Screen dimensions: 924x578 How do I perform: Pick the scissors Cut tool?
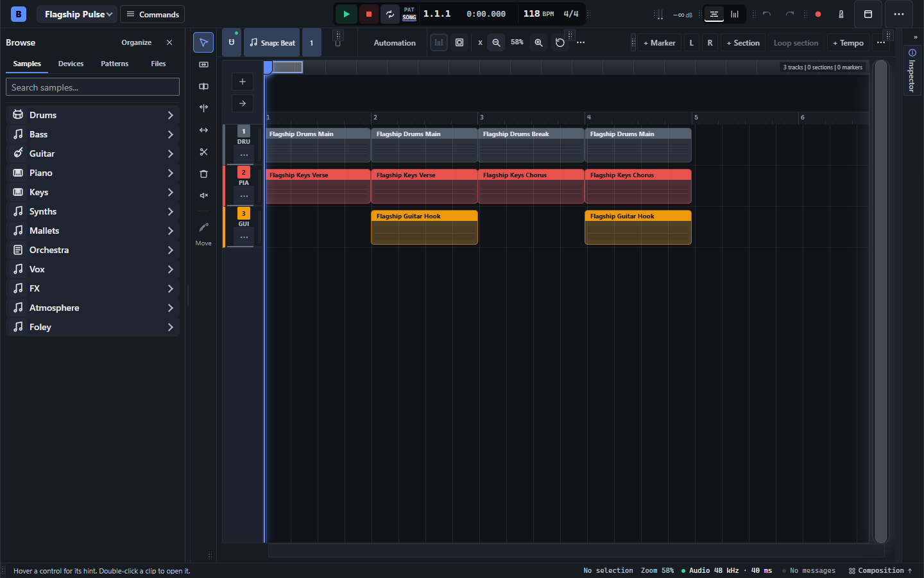tap(203, 152)
